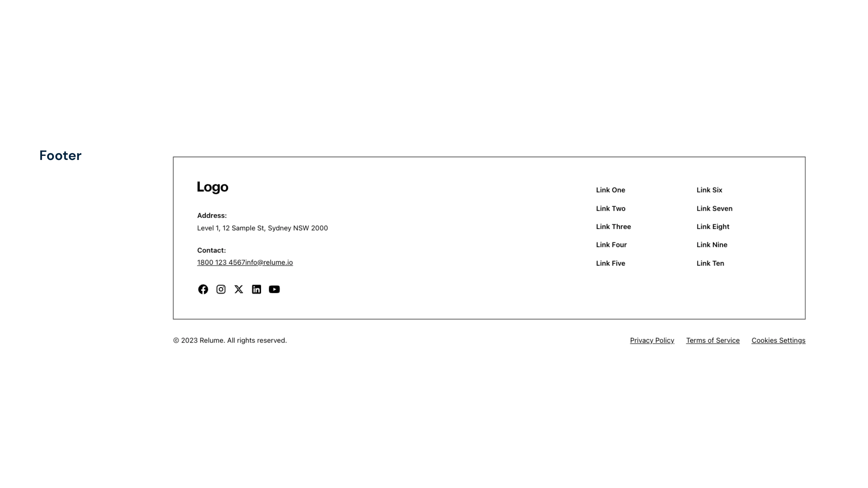868x488 pixels.
Task: Click the Facebook social media icon
Action: click(x=203, y=289)
